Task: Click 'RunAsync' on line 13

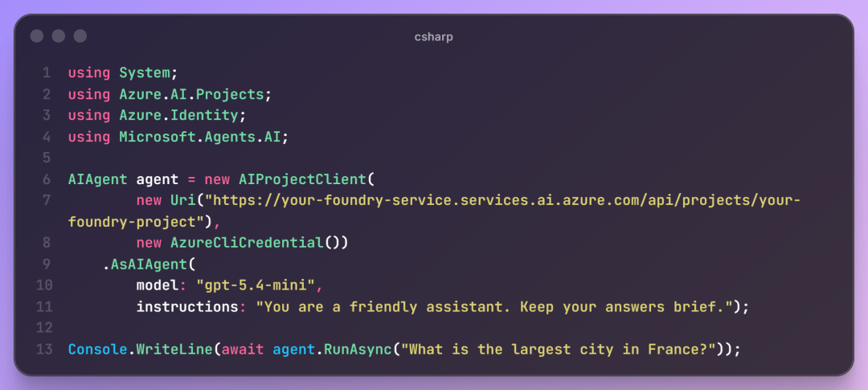Action: (x=358, y=350)
